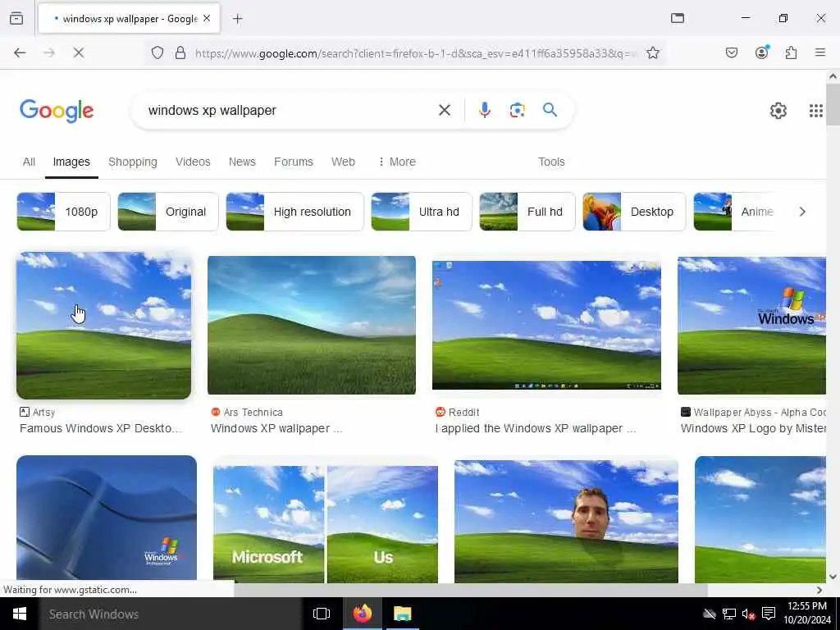Open the blue Windows Professional wallpaper

[x=107, y=518]
